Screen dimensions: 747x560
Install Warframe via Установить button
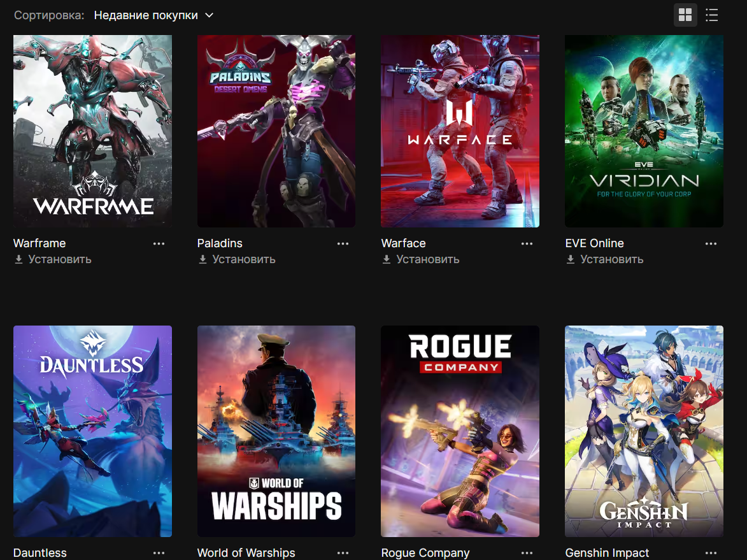coord(52,259)
